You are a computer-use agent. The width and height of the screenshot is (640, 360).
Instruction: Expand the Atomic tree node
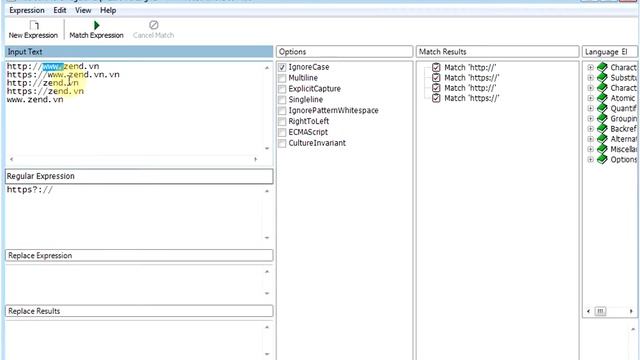[x=590, y=98]
